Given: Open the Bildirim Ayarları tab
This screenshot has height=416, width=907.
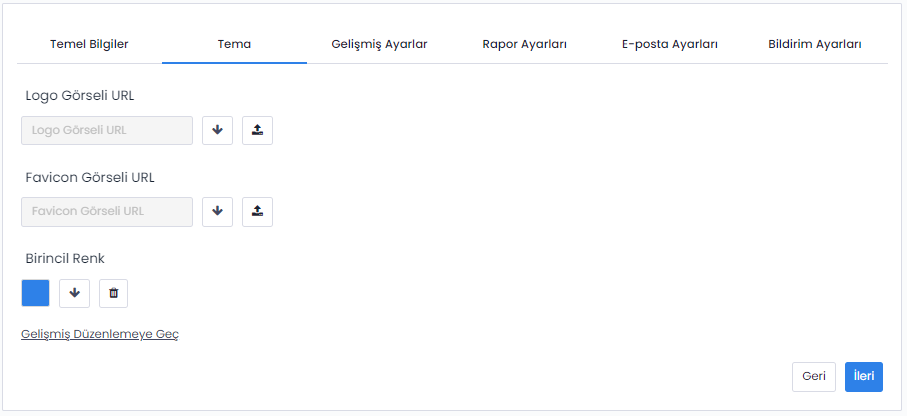Looking at the screenshot, I should pyautogui.click(x=814, y=45).
